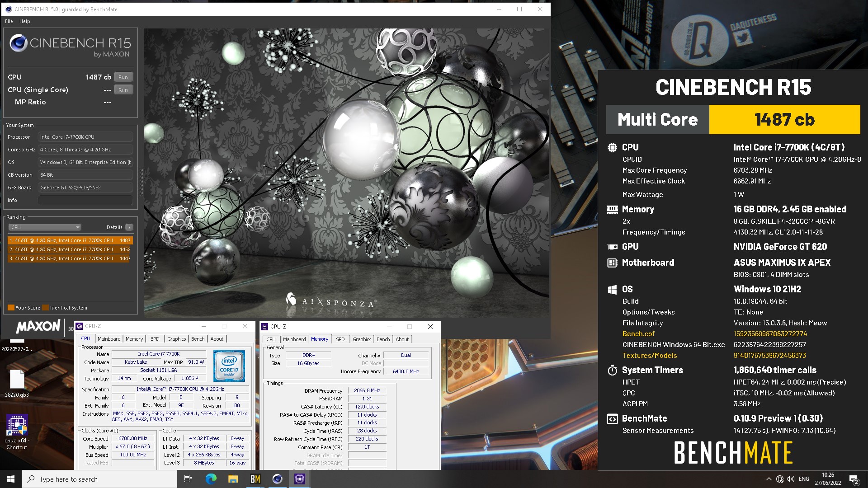Open About tab in left CPU-Z window
Image resolution: width=868 pixels, height=488 pixels.
click(x=217, y=339)
